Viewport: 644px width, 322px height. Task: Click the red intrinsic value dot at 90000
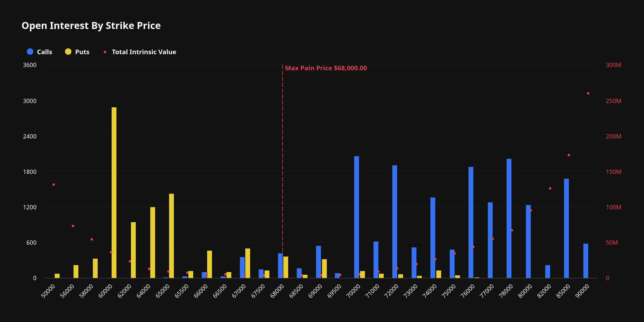click(x=588, y=93)
